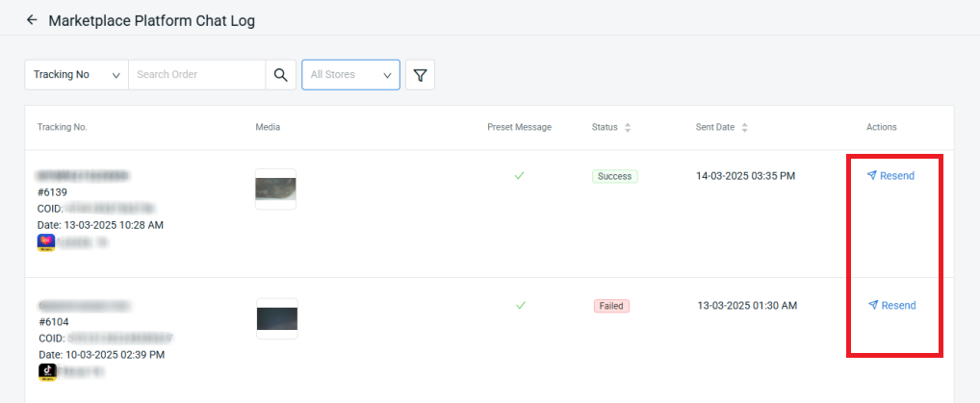
Task: Click the green Success status badge
Action: (614, 176)
